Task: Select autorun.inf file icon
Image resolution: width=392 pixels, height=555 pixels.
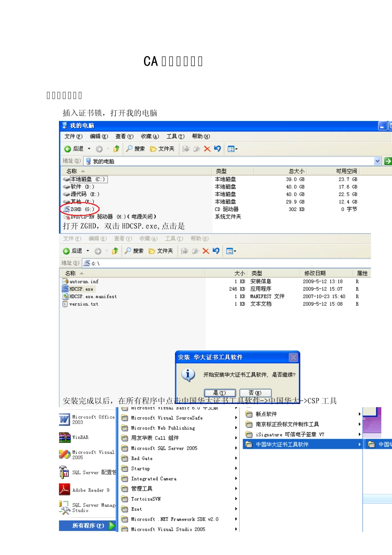Action: [65, 281]
